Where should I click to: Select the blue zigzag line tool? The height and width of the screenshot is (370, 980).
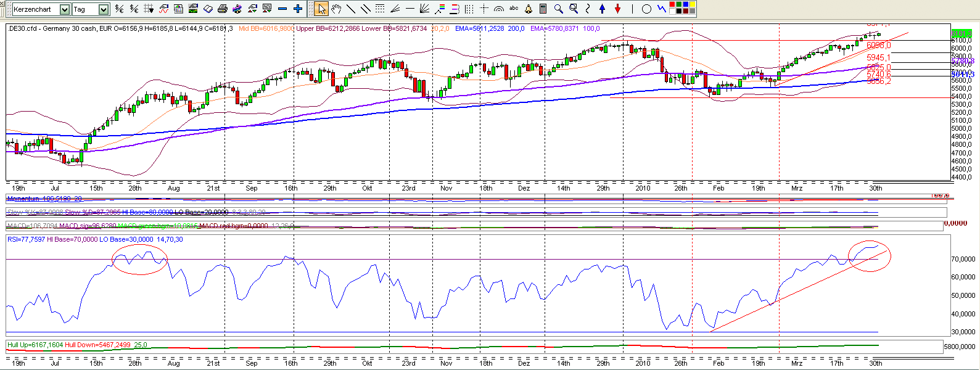tap(661, 9)
